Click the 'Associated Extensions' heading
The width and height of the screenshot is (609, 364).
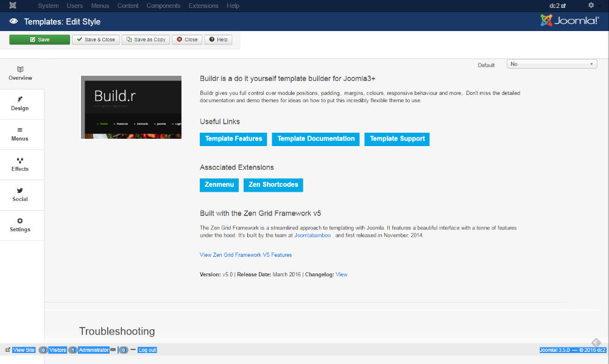[236, 167]
